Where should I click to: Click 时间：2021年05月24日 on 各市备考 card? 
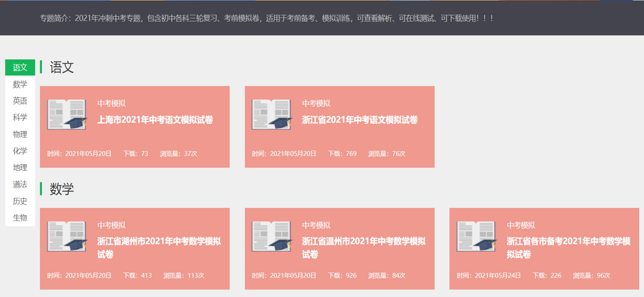coord(489,275)
